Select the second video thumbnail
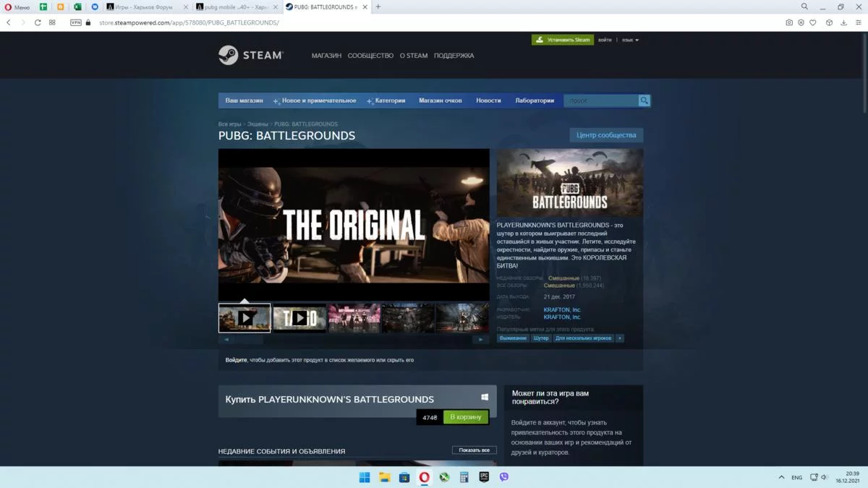868x488 pixels. click(299, 318)
